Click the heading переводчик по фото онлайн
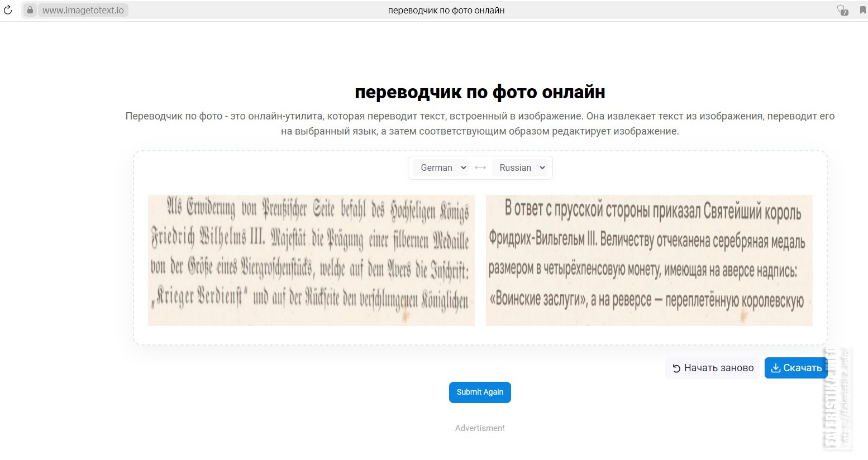 (480, 92)
